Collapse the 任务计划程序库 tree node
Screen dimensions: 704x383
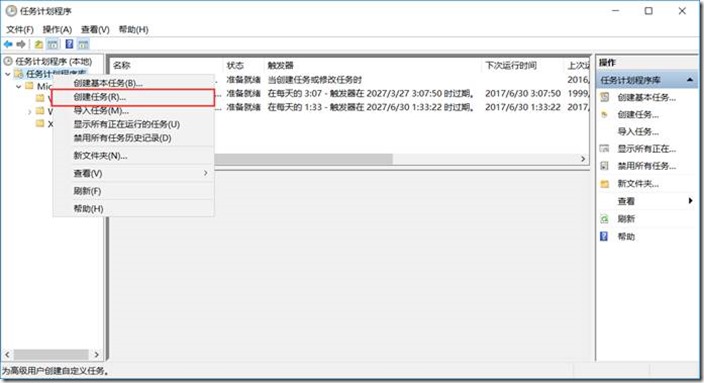pyautogui.click(x=8, y=74)
